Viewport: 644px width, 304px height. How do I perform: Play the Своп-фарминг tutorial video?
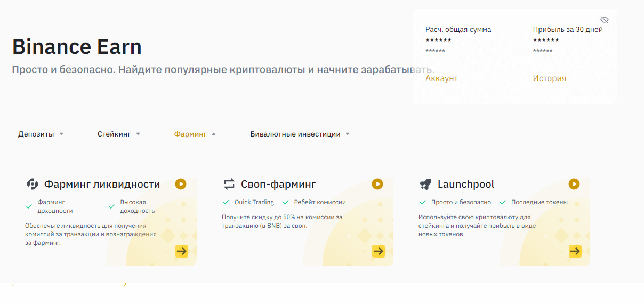(377, 184)
